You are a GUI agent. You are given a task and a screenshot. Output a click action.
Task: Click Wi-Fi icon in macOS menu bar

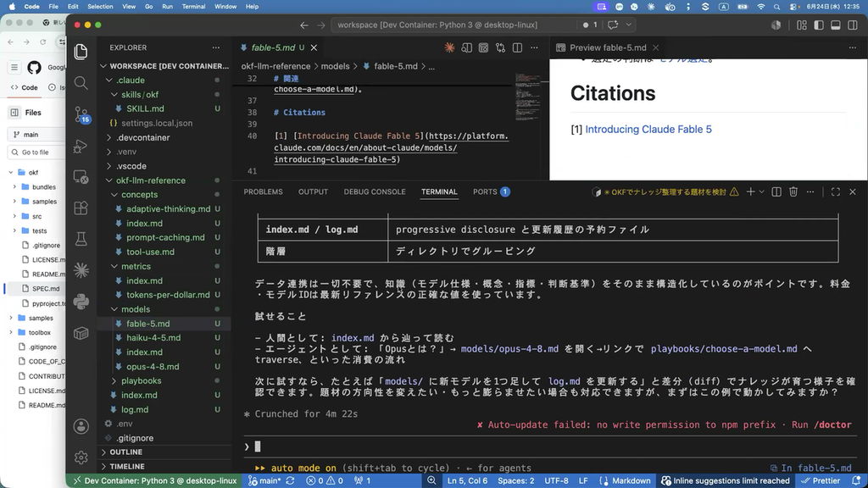coord(760,7)
